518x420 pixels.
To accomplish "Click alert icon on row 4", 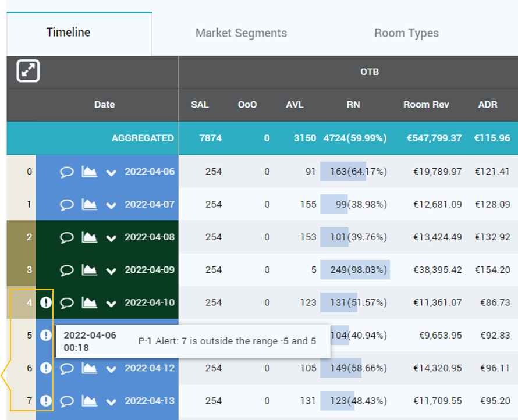I will [x=46, y=302].
